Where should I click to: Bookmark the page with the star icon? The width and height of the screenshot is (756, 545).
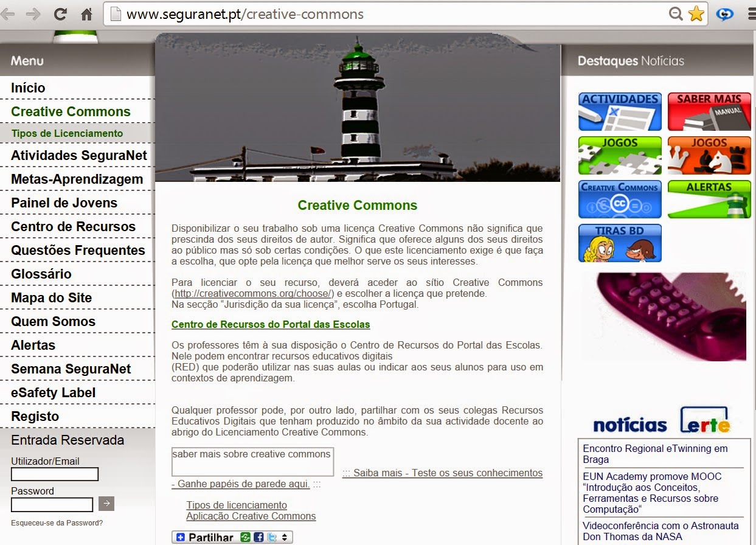coord(696,14)
